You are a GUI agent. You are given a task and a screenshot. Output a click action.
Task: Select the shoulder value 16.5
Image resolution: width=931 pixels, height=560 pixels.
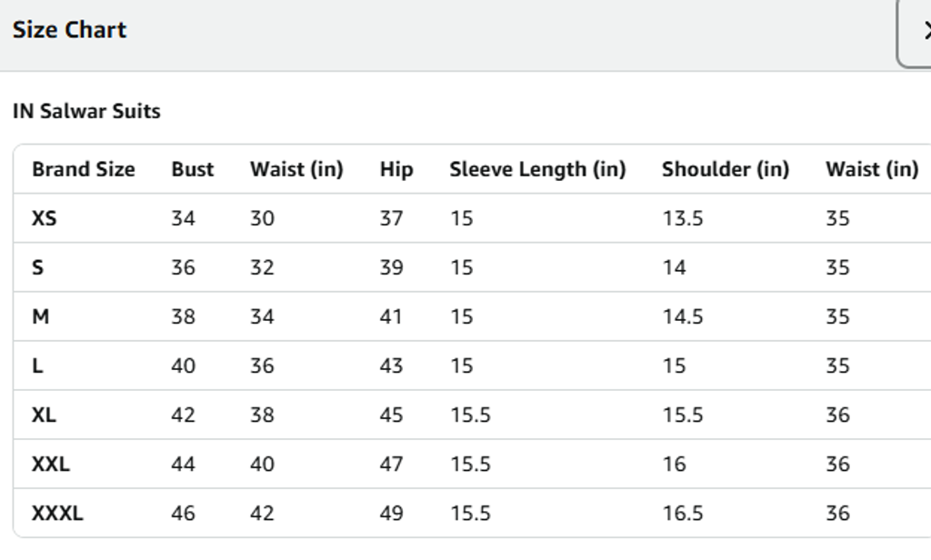682,514
